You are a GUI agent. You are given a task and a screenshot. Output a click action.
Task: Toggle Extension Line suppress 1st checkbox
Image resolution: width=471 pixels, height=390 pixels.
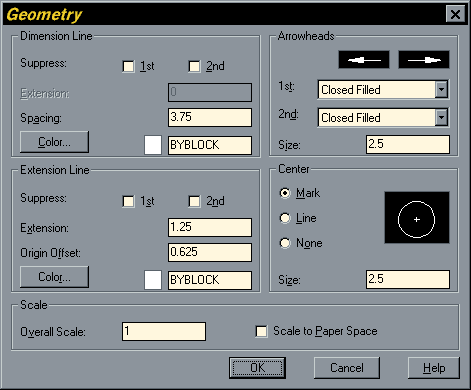[128, 201]
